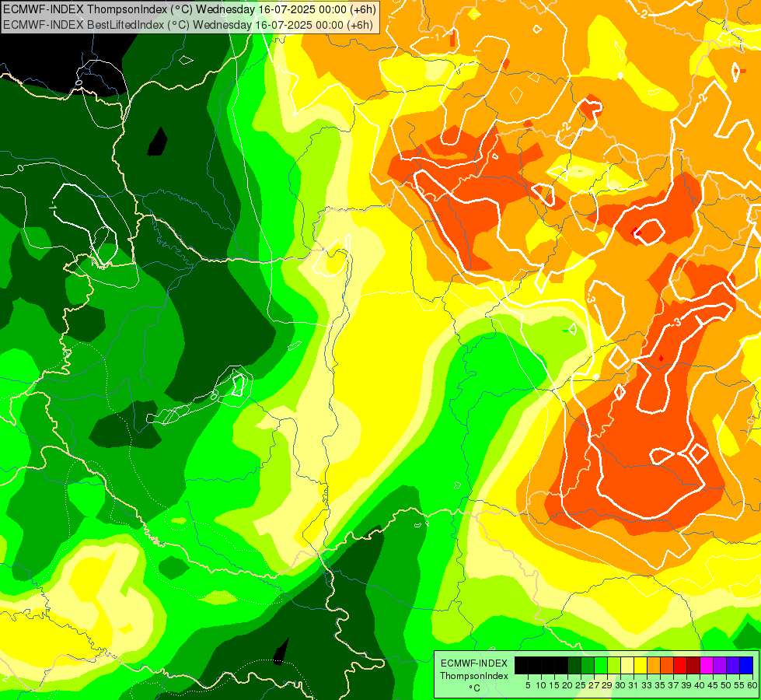Click the BestLiftedIndex title line at top
The height and width of the screenshot is (700, 761).
coord(188,25)
